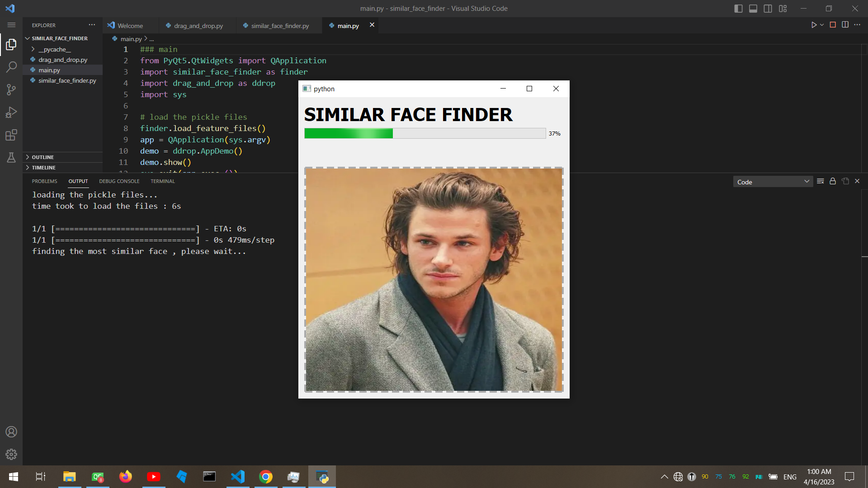Toggle the bottom panel visibility
The width and height of the screenshot is (868, 488).
pyautogui.click(x=753, y=8)
